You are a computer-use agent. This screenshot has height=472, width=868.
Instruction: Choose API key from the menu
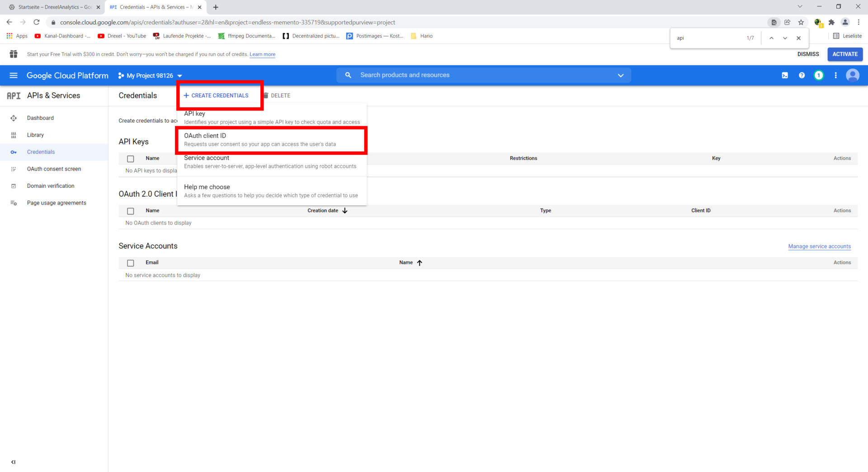coord(272,118)
